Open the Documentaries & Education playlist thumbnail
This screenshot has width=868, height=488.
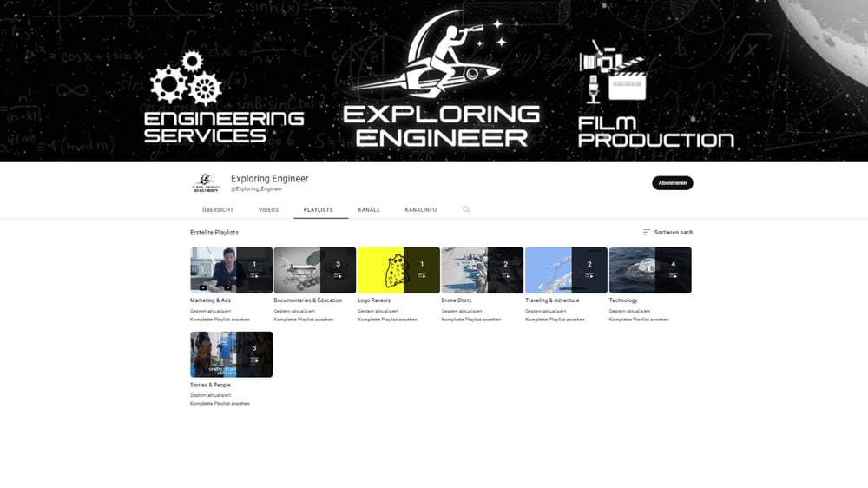click(315, 270)
